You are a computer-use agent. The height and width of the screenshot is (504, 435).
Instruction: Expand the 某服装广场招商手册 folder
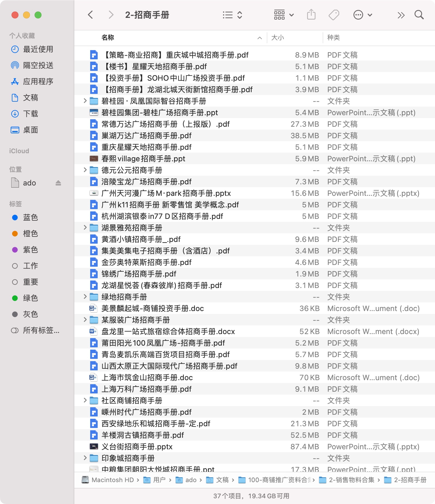[x=85, y=320]
